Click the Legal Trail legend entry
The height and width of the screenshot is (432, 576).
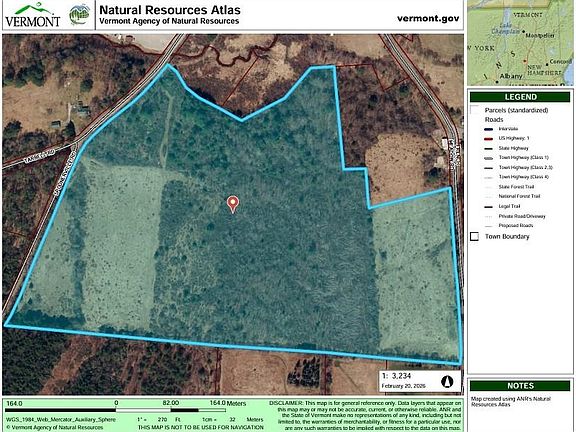[509, 206]
